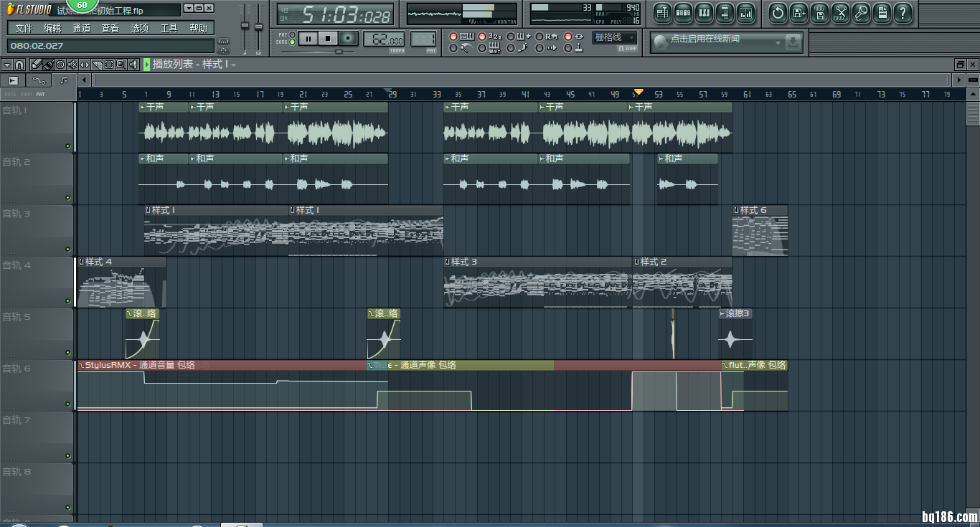Toggle typing keyboard to piano
Image resolution: width=980 pixels, height=527 pixels.
point(453,37)
